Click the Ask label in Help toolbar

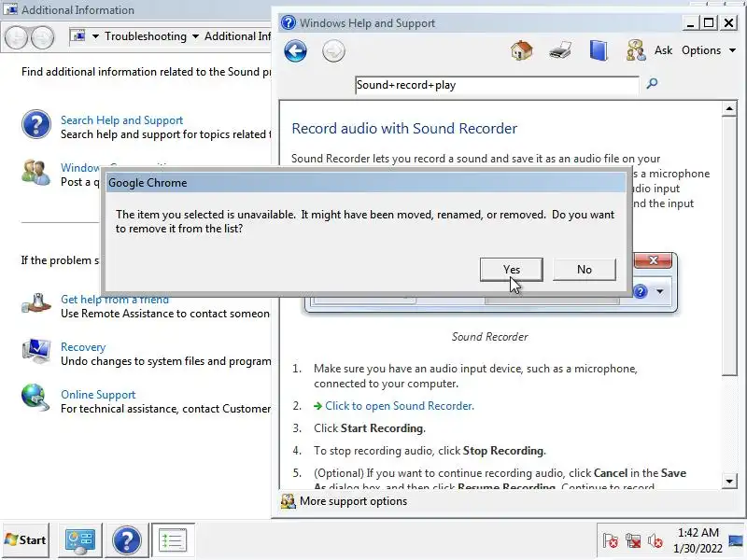coord(663,50)
